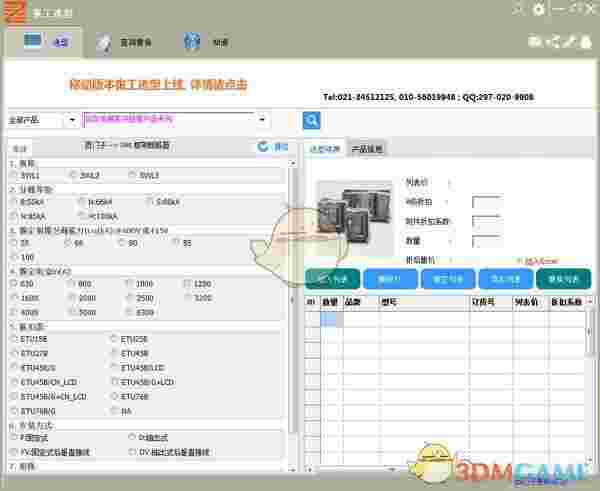Click the blue grid icon of the selection tab
This screenshot has width=600, height=491.
pos(33,40)
